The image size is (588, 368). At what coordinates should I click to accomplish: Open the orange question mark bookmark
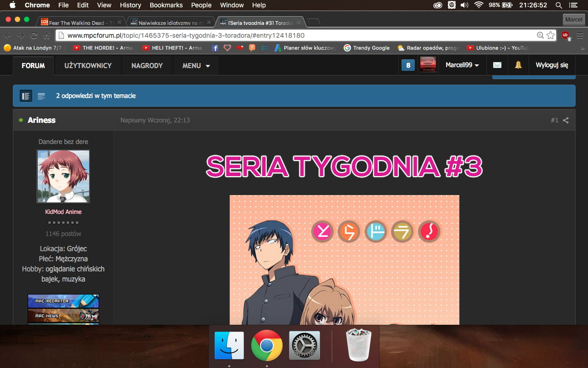pyautogui.click(x=252, y=48)
